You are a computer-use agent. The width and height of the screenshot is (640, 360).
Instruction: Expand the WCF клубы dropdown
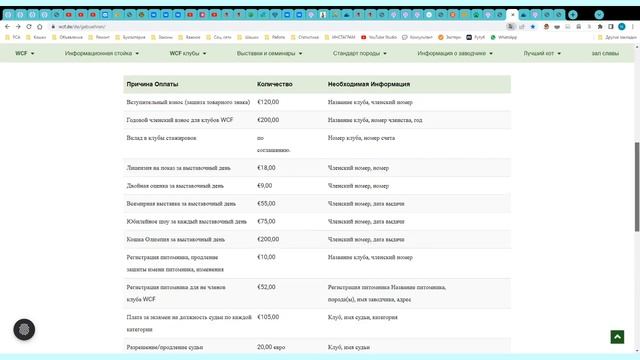[x=188, y=53]
